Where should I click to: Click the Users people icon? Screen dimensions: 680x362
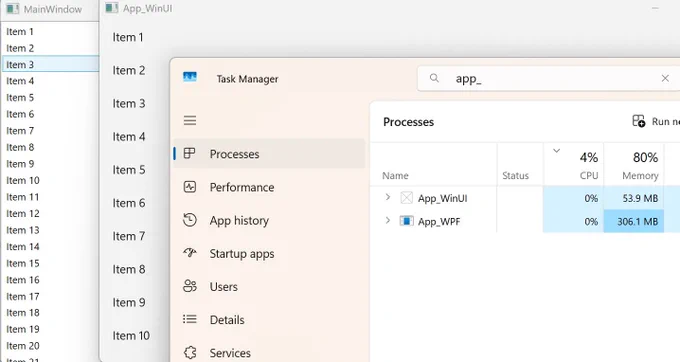(190, 286)
